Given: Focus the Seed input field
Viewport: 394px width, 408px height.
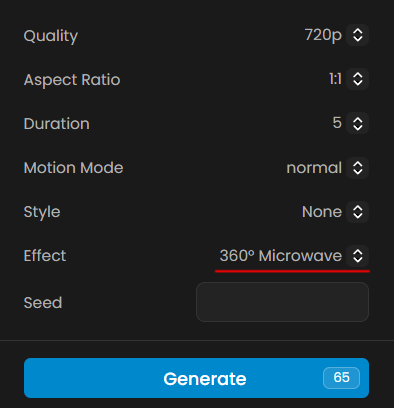Looking at the screenshot, I should (x=282, y=302).
